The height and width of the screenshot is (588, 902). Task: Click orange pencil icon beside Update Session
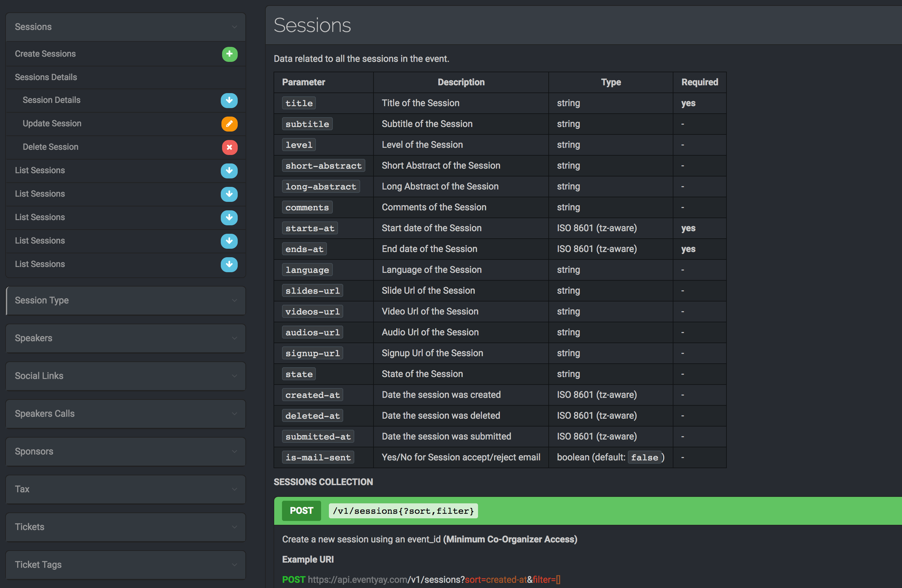pos(229,124)
